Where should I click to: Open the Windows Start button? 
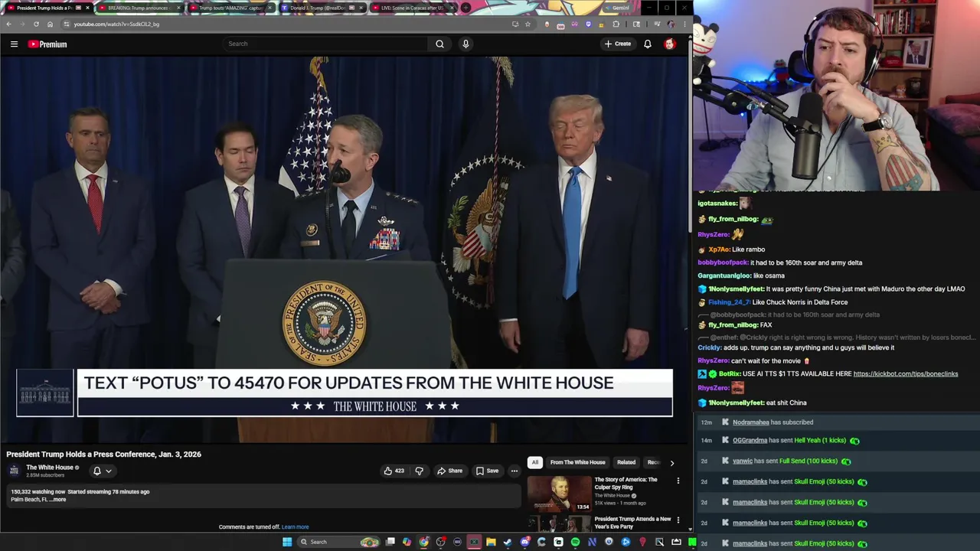287,542
